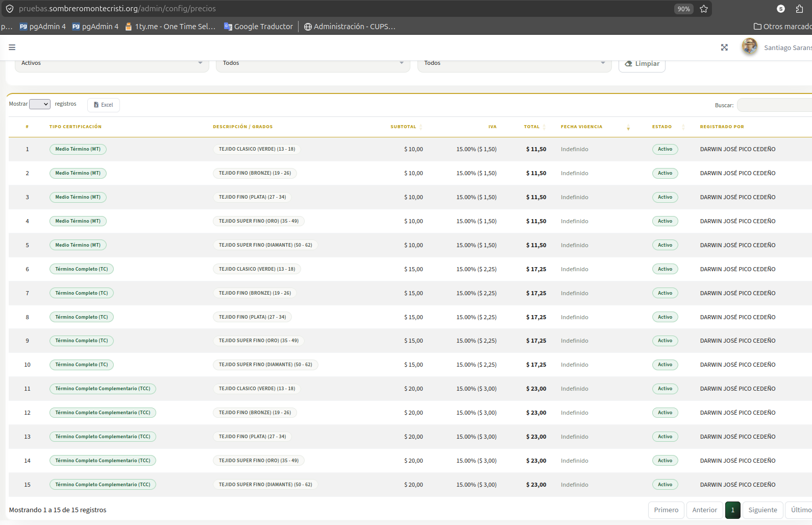Click the Activo badge in row 1
The height and width of the screenshot is (525, 812).
coord(665,149)
